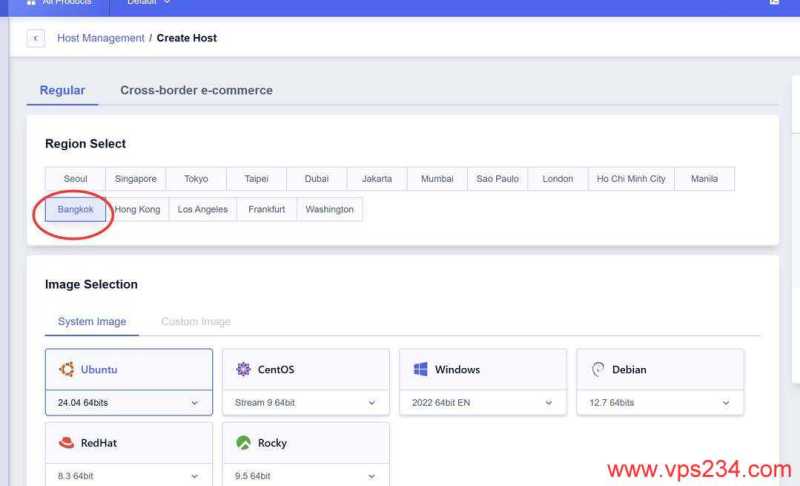Select the RedHat hat icon

(x=67, y=443)
